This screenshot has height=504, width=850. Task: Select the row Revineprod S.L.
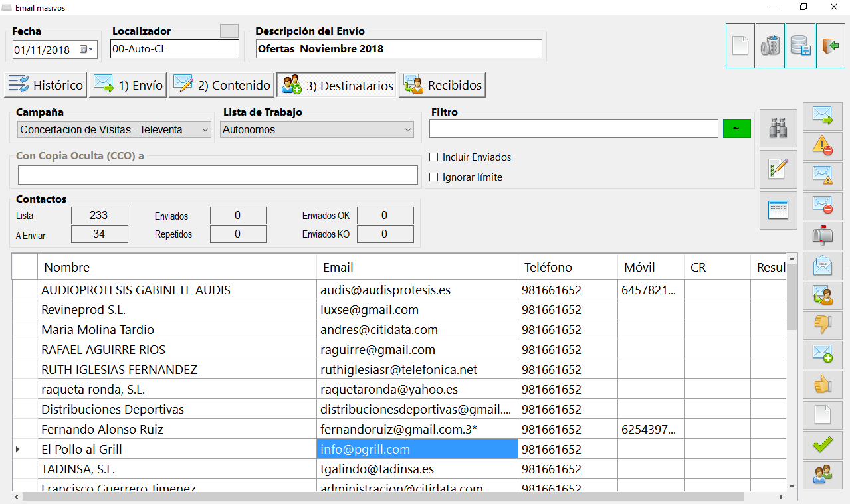click(399, 310)
